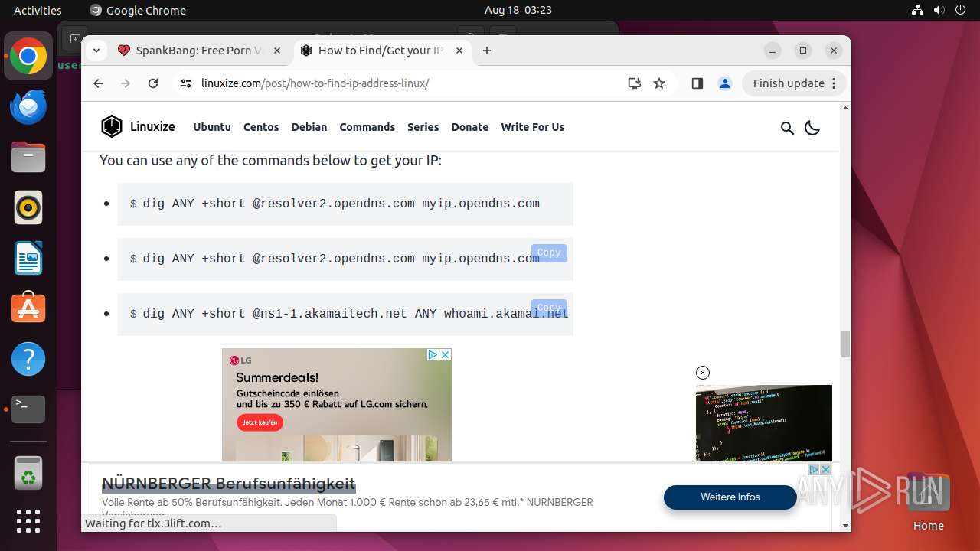
Task: Go back to the previous page
Action: [98, 83]
